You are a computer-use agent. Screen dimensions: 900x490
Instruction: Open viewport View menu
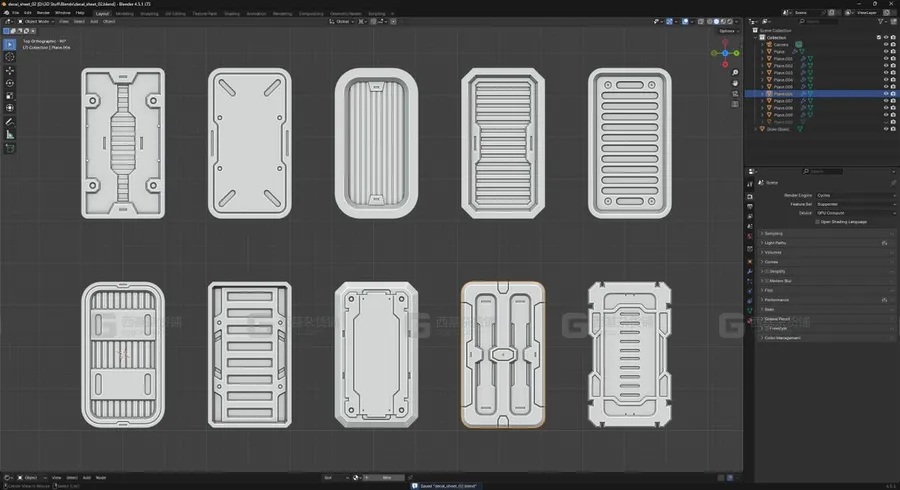click(x=64, y=21)
